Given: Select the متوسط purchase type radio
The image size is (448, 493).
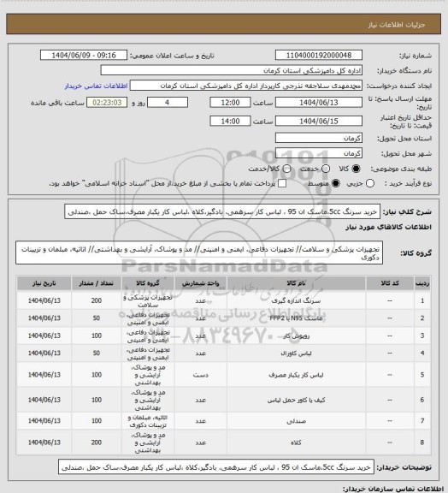Looking at the screenshot, I should (336, 183).
